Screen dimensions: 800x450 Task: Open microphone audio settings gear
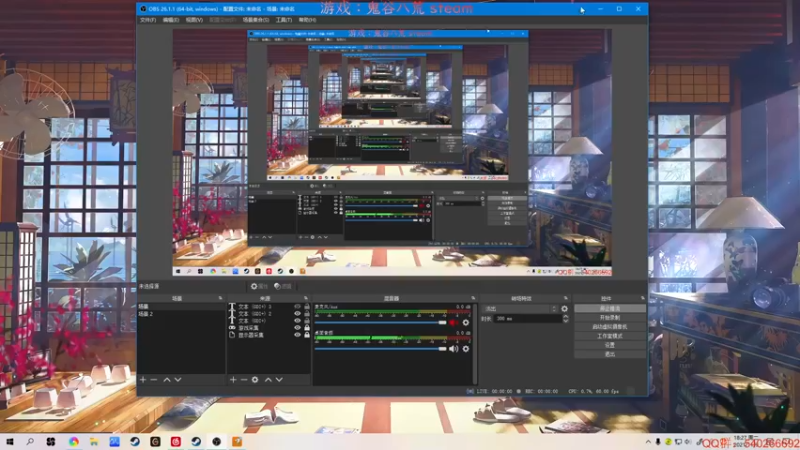coord(465,322)
